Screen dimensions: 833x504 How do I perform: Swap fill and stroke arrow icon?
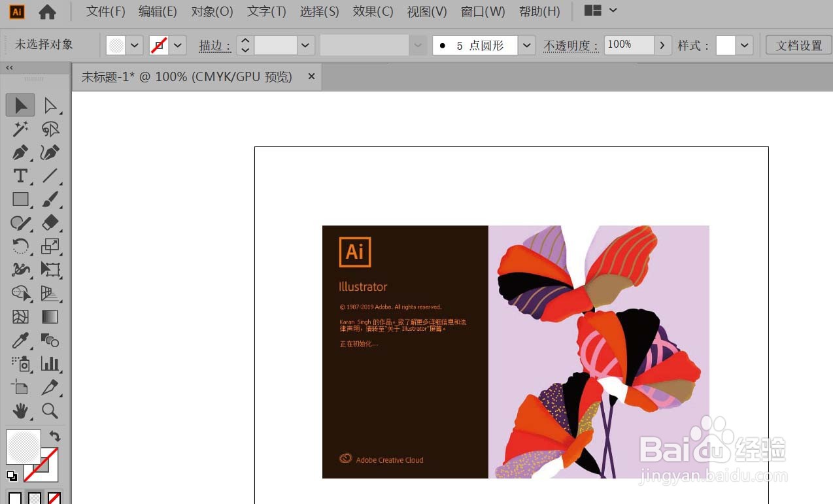(x=55, y=436)
